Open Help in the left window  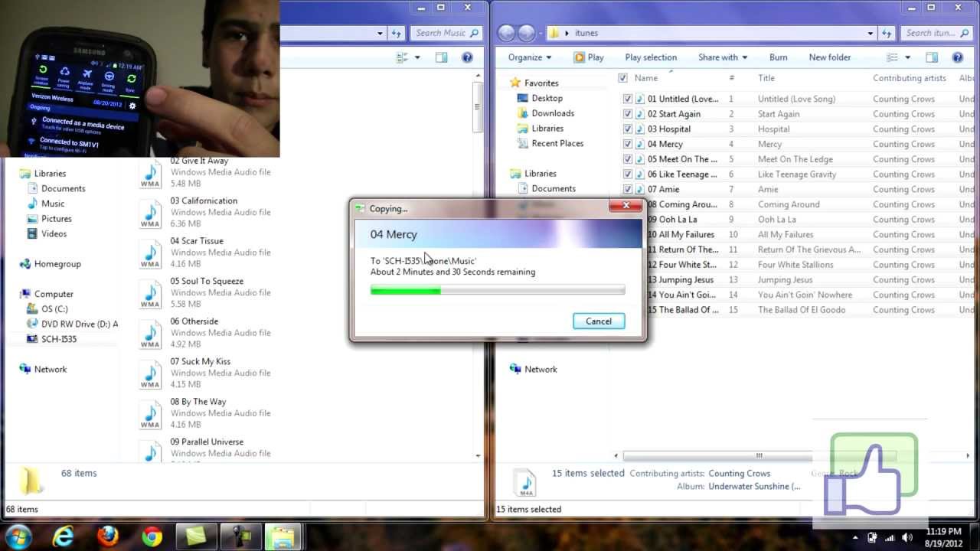click(467, 57)
